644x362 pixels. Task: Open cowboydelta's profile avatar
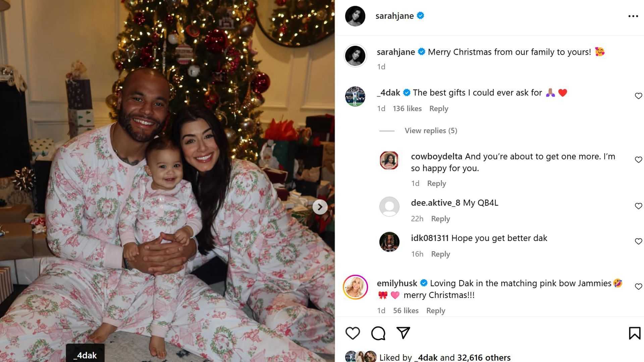[x=389, y=160]
